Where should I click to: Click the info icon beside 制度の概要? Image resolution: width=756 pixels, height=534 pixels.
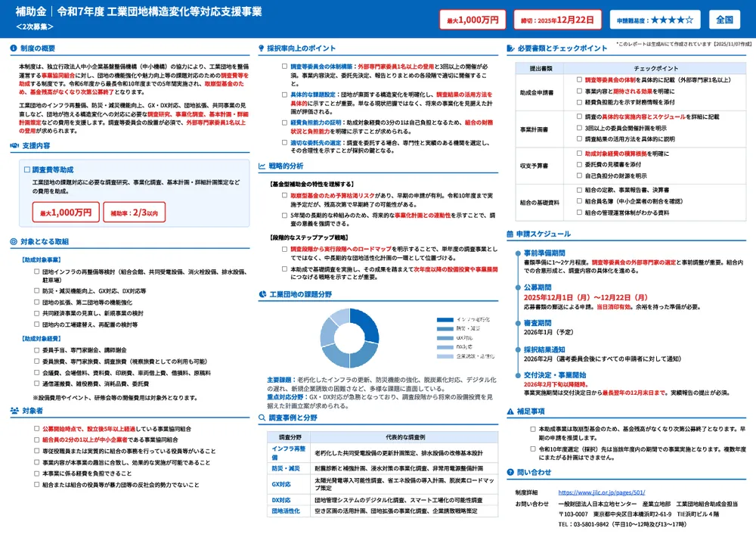pos(14,48)
